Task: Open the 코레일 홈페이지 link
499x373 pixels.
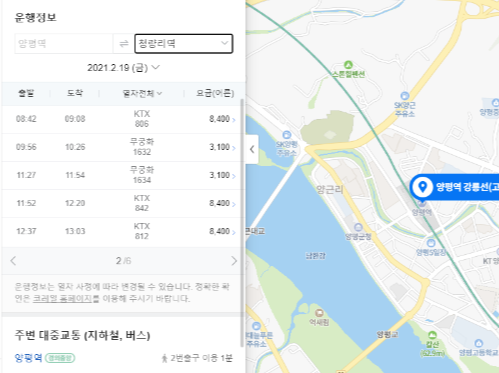Action: click(63, 298)
